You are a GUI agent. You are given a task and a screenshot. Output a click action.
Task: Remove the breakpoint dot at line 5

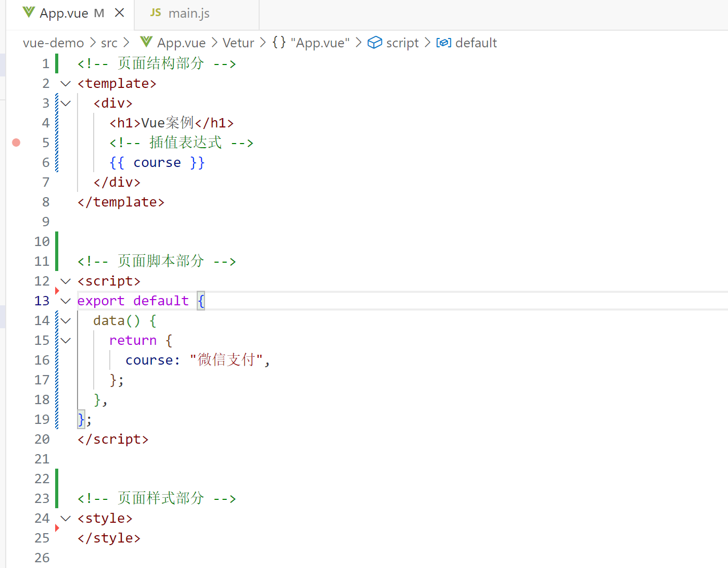16,143
